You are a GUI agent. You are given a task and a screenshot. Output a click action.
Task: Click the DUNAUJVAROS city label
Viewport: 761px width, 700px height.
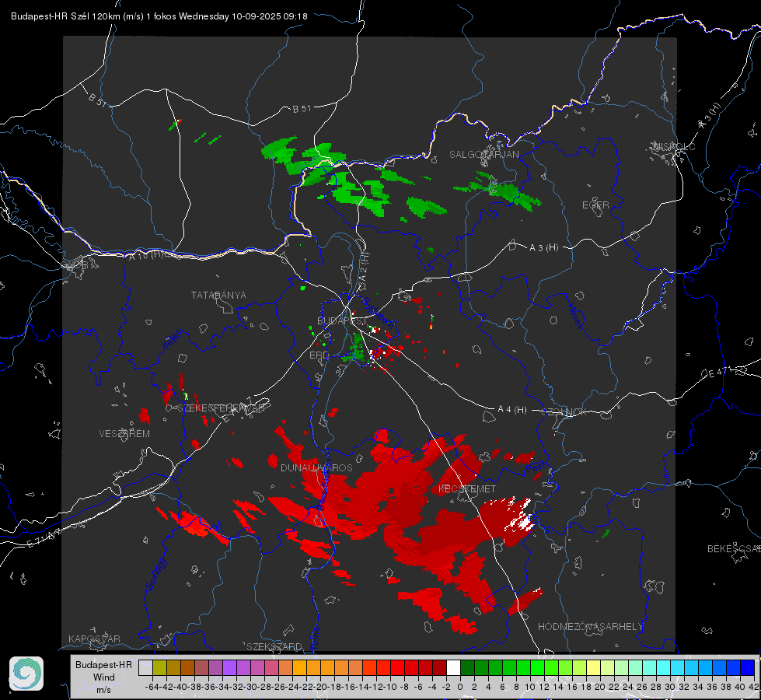click(x=316, y=467)
